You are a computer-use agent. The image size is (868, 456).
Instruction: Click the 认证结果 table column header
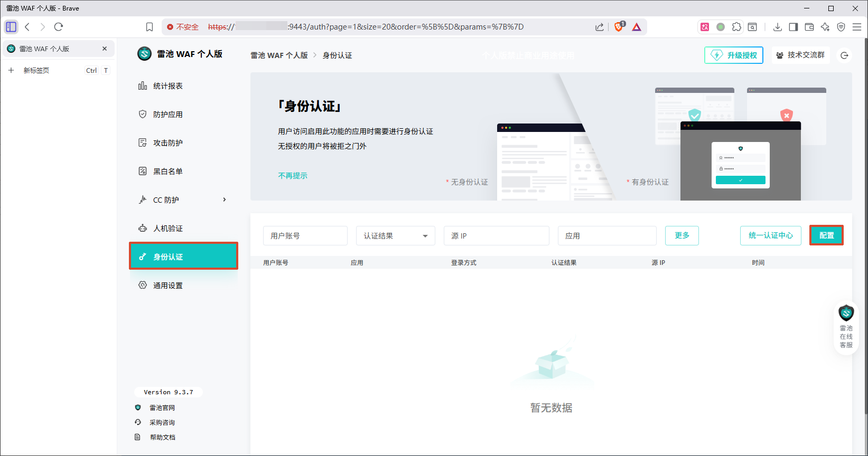click(564, 263)
